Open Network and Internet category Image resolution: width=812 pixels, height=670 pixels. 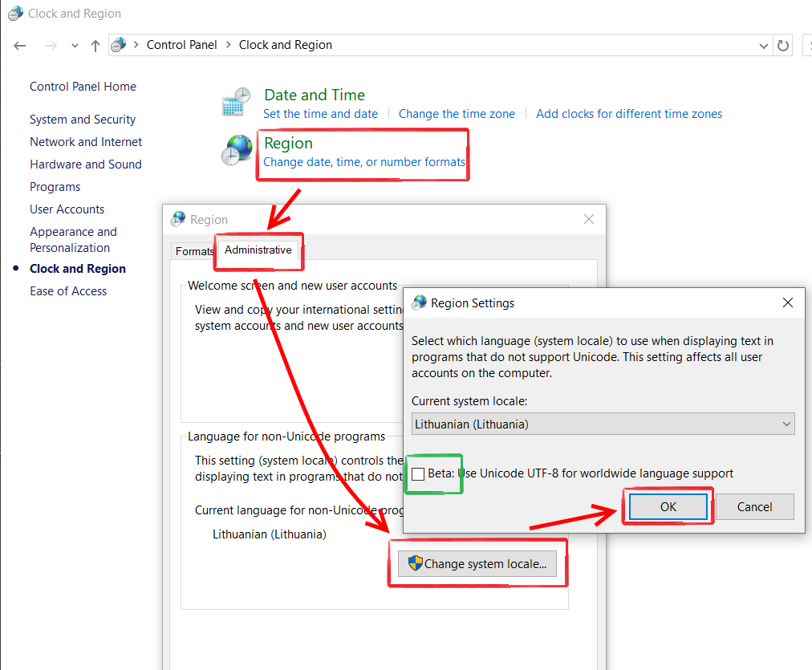(x=86, y=142)
